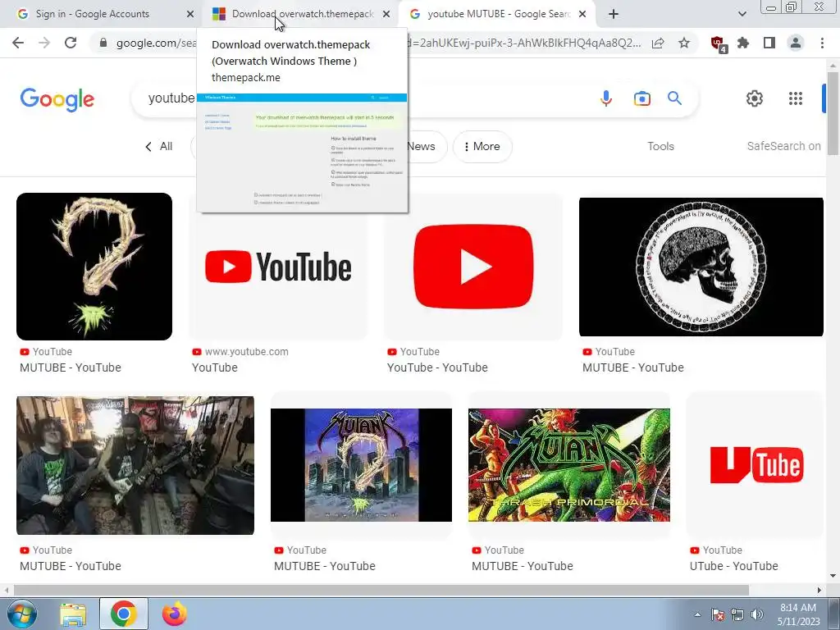Reload the current page
The height and width of the screenshot is (630, 840).
click(71, 43)
